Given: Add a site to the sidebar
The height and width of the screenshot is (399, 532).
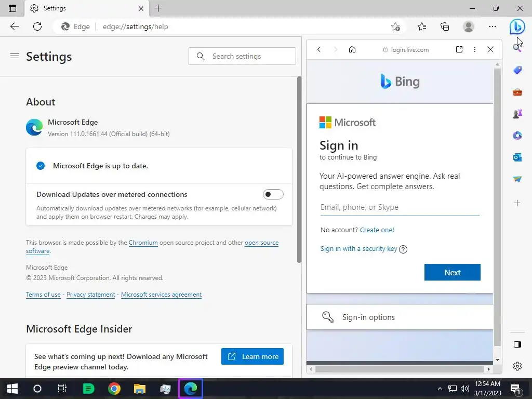Looking at the screenshot, I should click(517, 203).
